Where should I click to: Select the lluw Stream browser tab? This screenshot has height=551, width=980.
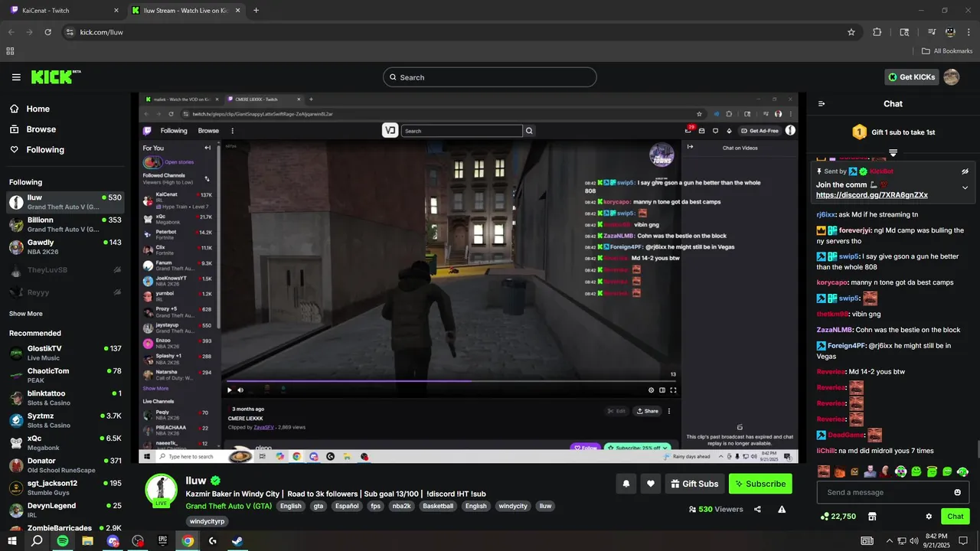[187, 11]
